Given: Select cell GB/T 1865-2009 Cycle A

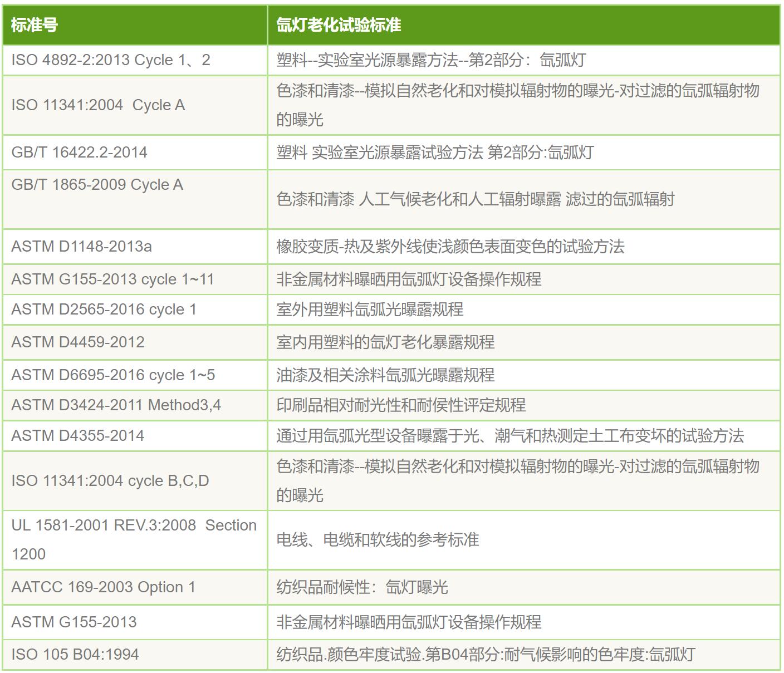Looking at the screenshot, I should coord(135,199).
